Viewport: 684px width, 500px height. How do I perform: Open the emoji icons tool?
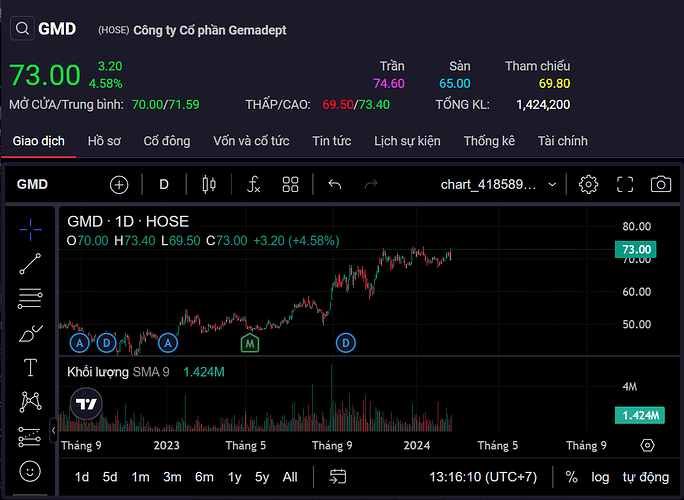[x=30, y=471]
